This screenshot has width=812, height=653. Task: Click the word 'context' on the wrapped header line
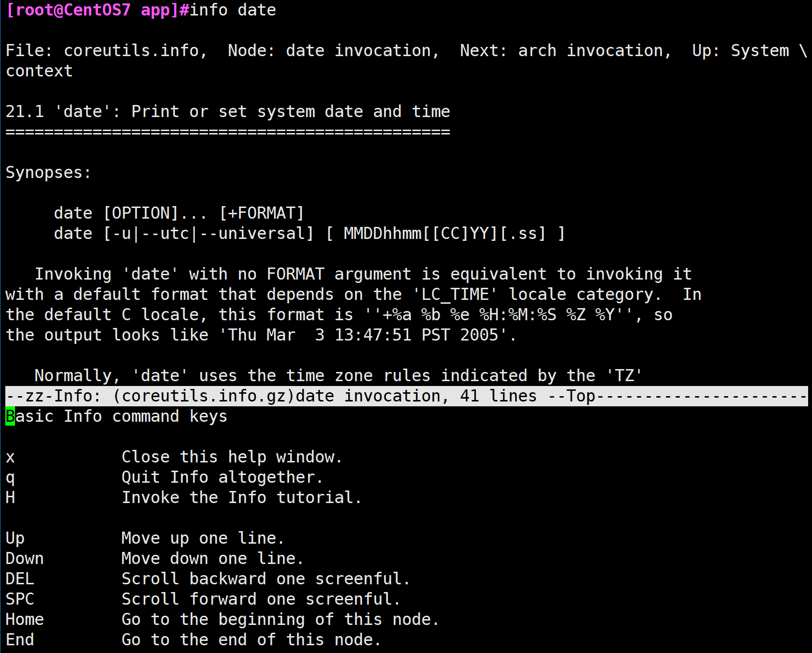coord(39,71)
